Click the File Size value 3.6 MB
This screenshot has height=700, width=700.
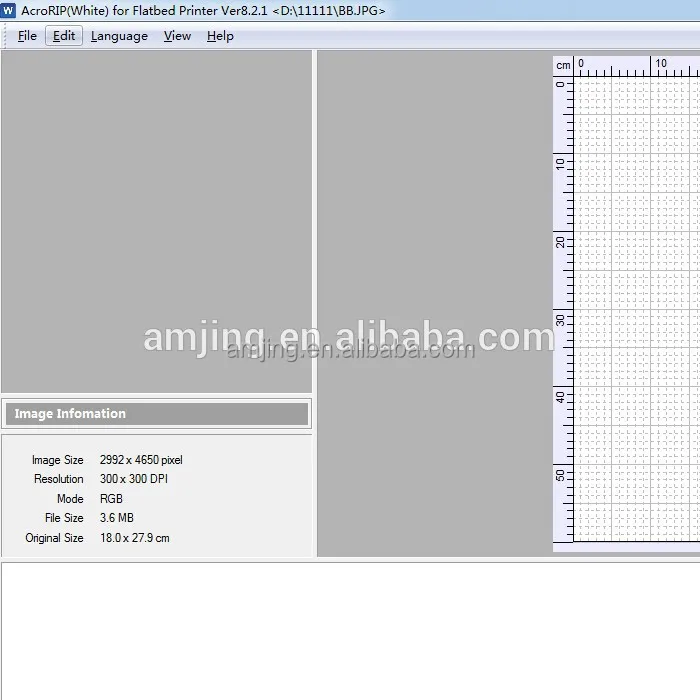click(117, 518)
